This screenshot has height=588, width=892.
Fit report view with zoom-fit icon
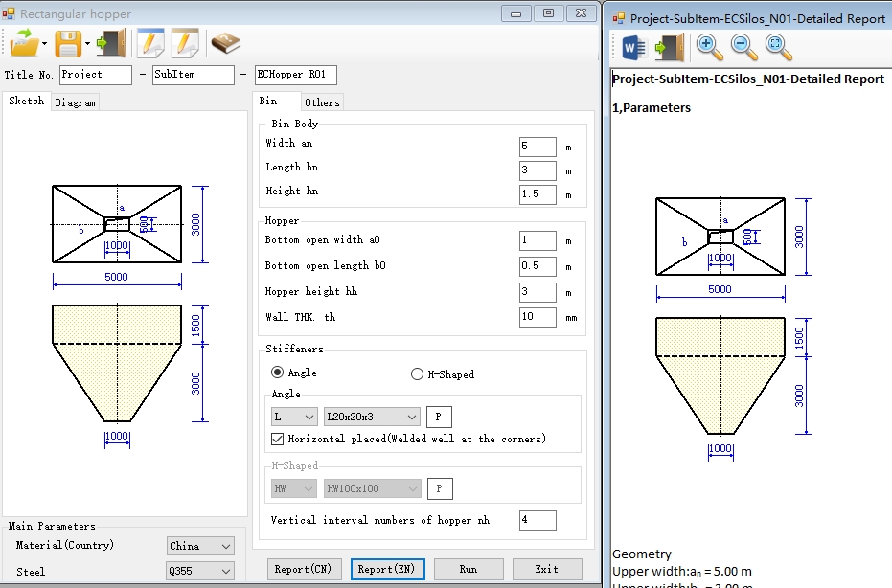tap(779, 48)
